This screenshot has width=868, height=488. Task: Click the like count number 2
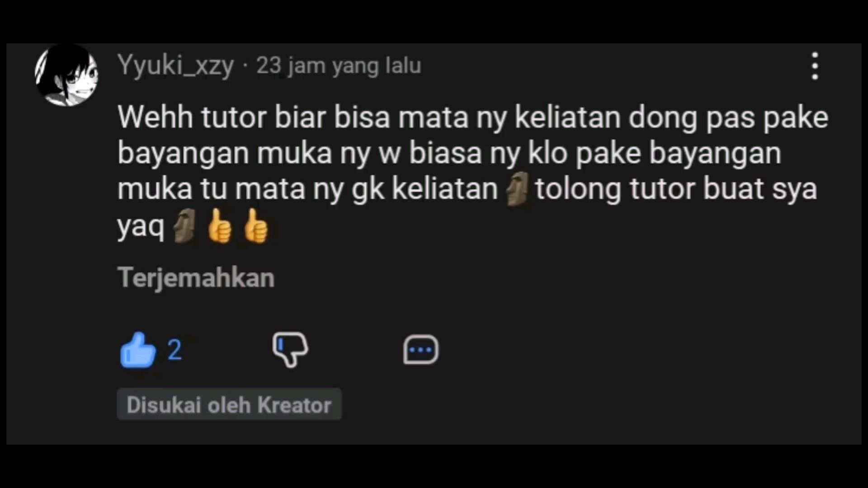tap(175, 350)
